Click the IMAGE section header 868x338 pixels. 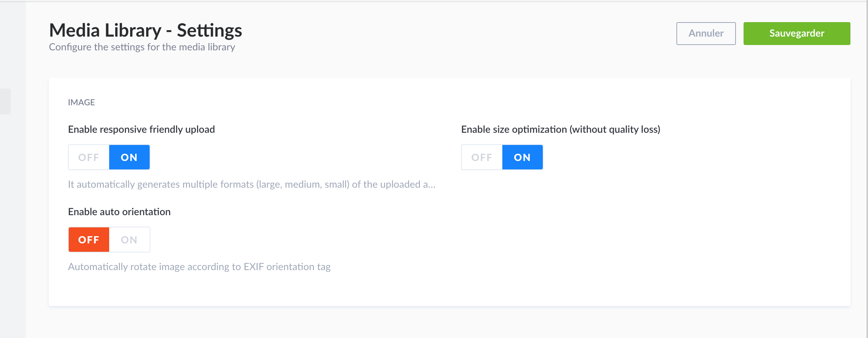pos(81,102)
